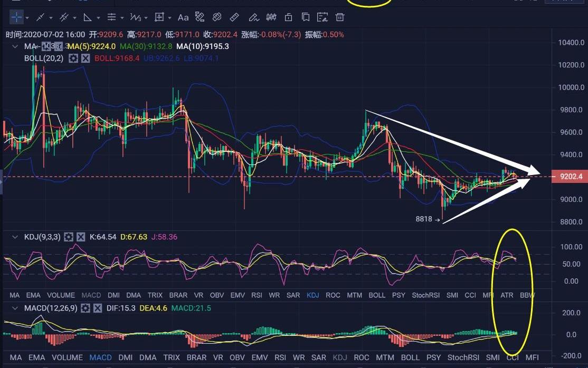This screenshot has height=368, width=588.
Task: Close the KDJ(9,3,3) indicator panel
Action: [x=81, y=237]
